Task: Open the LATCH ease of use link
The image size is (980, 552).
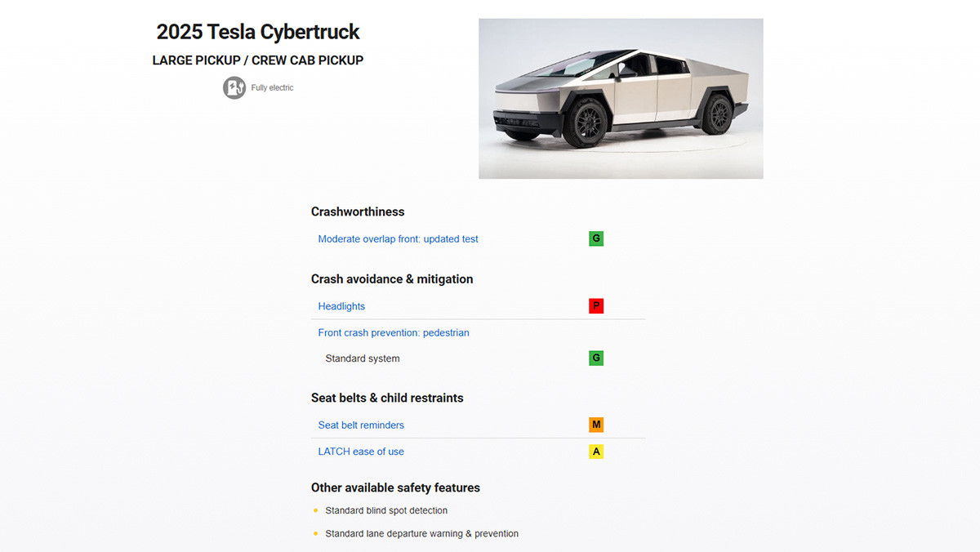Action: (x=361, y=451)
